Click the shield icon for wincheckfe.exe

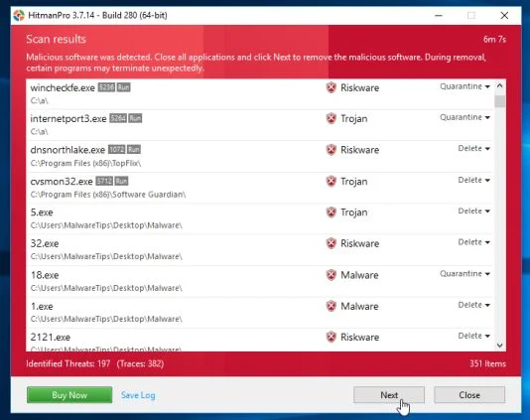click(x=331, y=87)
